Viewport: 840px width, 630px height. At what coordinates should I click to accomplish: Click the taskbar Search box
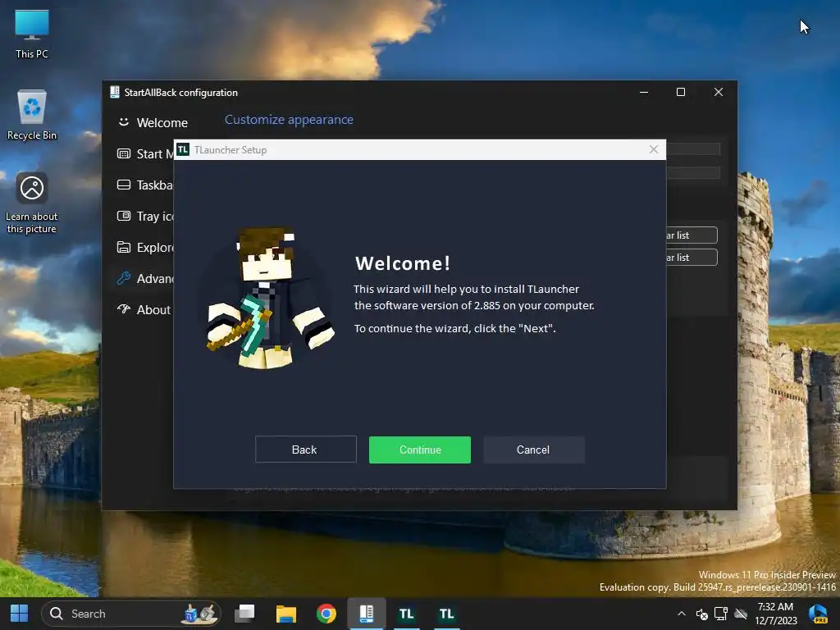pyautogui.click(x=131, y=614)
